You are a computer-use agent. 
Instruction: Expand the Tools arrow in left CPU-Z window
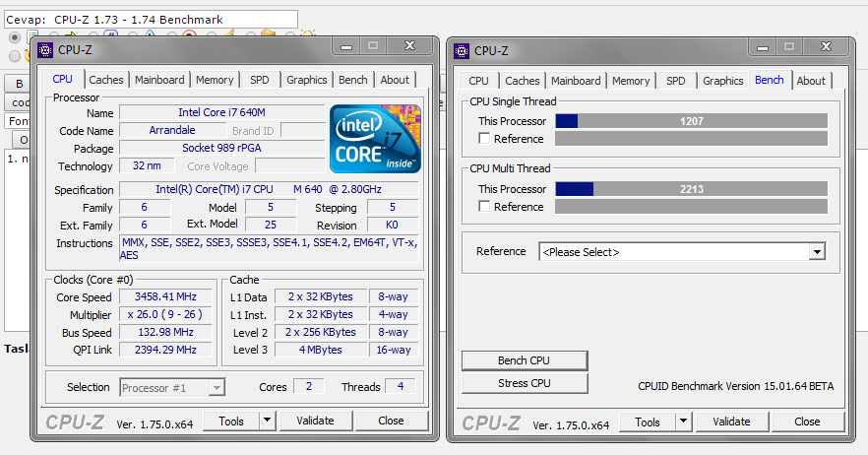[268, 421]
